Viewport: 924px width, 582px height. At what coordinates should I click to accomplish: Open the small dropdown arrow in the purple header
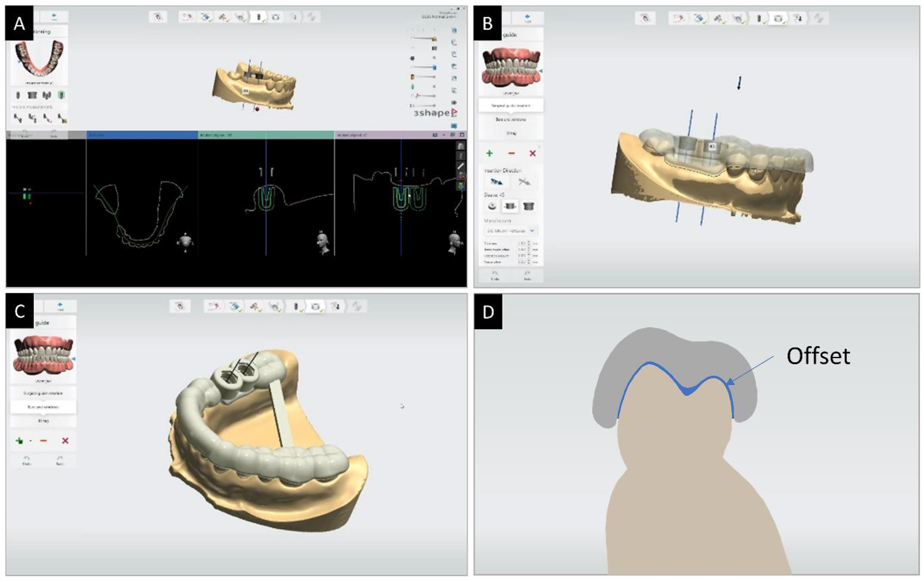click(444, 135)
